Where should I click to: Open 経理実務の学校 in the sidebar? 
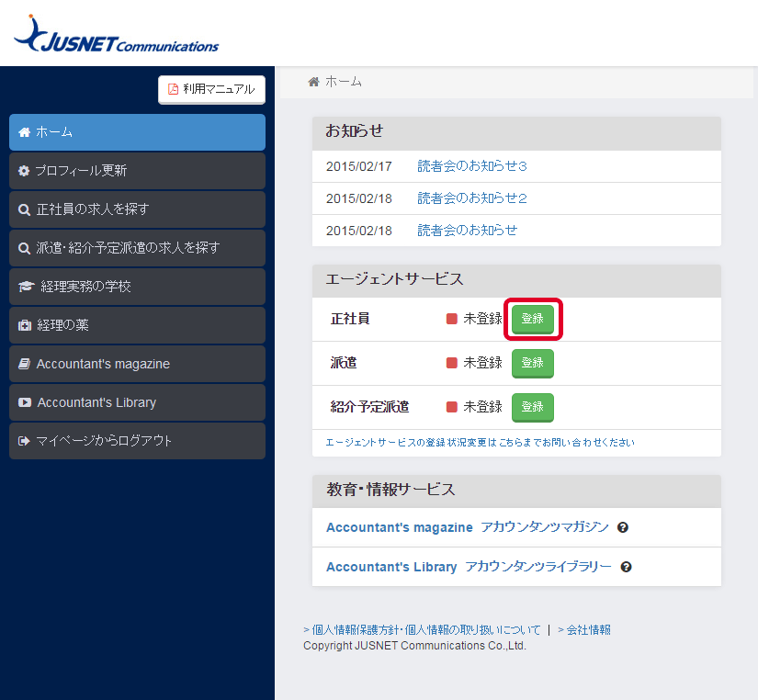[137, 287]
